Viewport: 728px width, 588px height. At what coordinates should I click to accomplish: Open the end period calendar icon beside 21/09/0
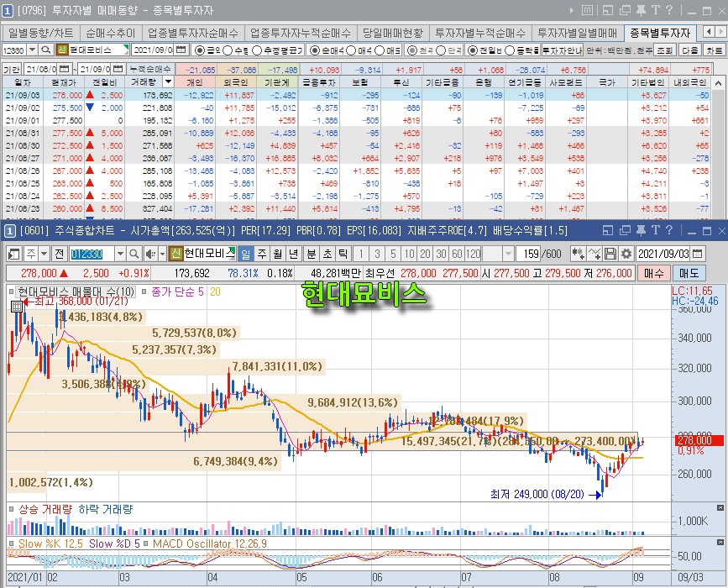[x=118, y=69]
